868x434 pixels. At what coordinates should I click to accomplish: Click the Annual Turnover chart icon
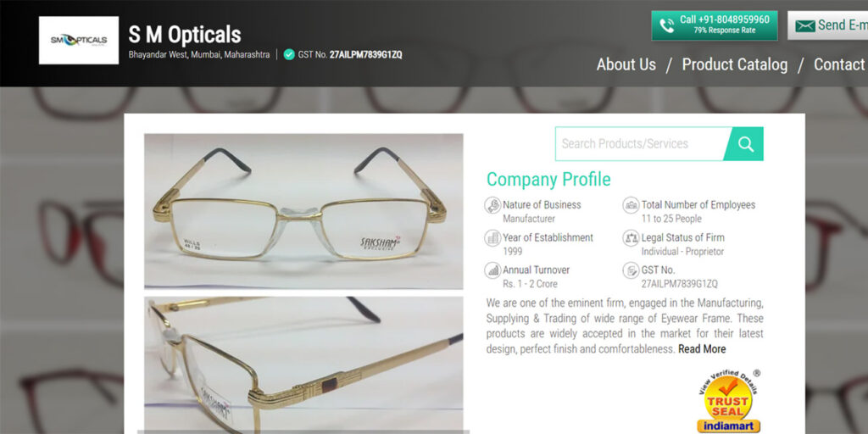click(x=492, y=270)
